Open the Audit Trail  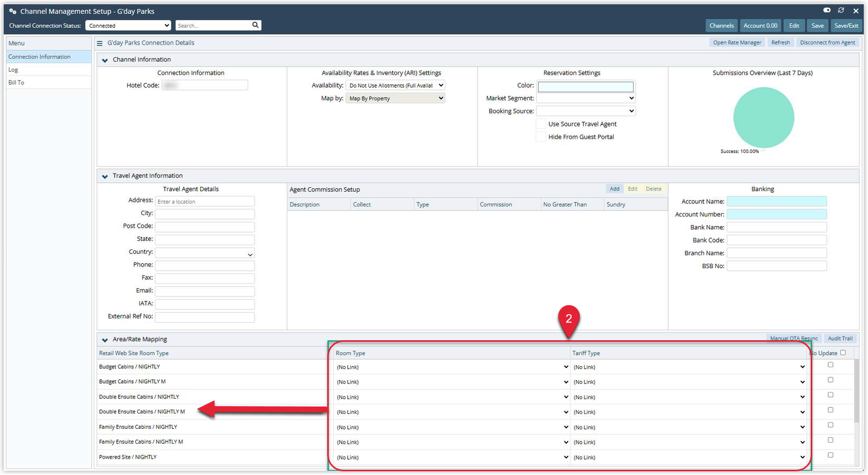[x=840, y=339]
